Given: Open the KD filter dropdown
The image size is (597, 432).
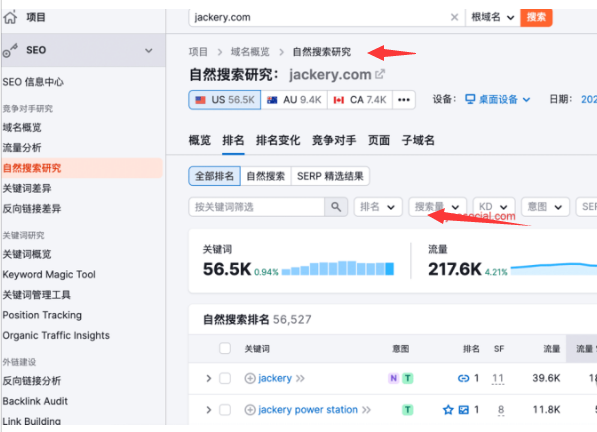Looking at the screenshot, I should pos(494,207).
